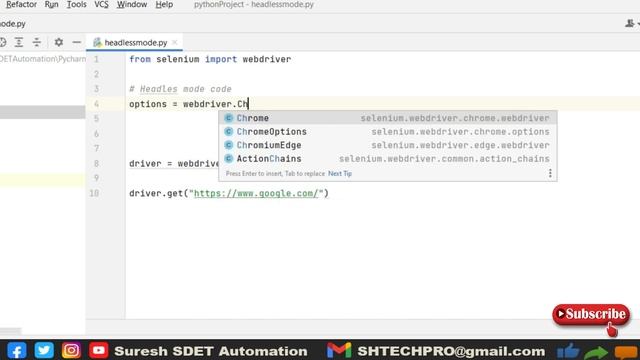Screen dimensions: 640x360
Task: Click the select opened file icon
Action: tap(2, 42)
